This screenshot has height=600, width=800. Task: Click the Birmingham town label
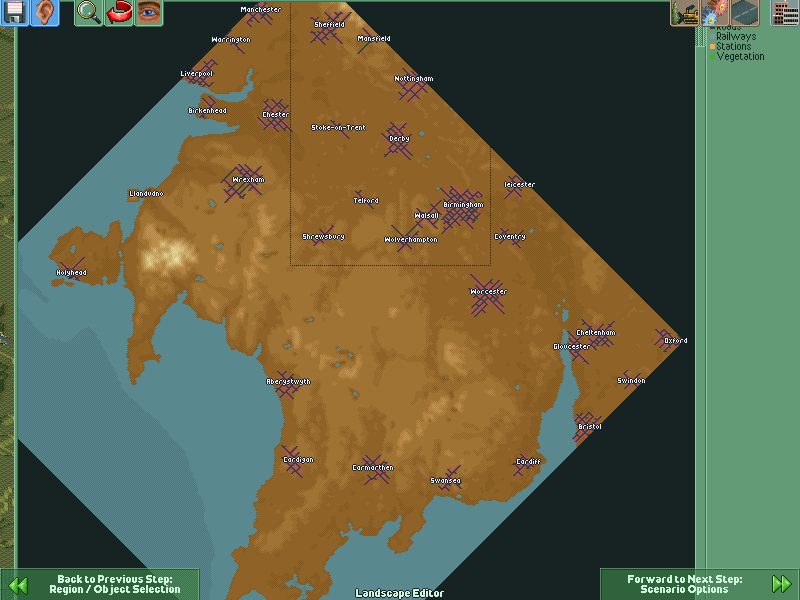click(x=463, y=205)
